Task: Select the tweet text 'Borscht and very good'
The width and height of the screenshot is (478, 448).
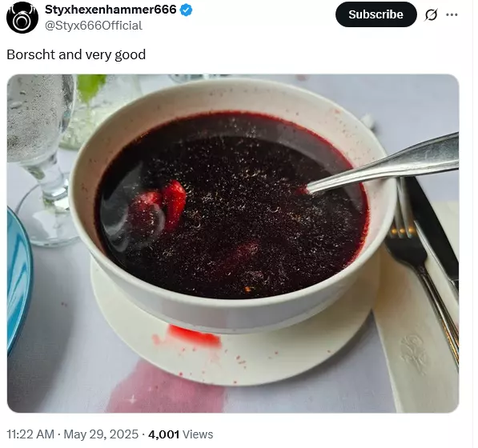Action: (x=76, y=55)
